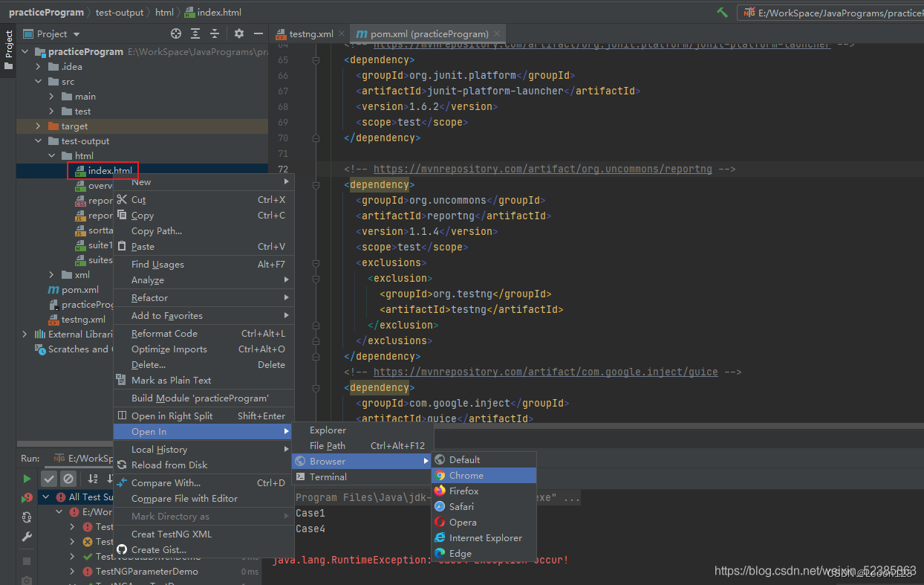Toggle Show Ignored tests button
Viewport: 924px width, 585px height.
tap(68, 479)
